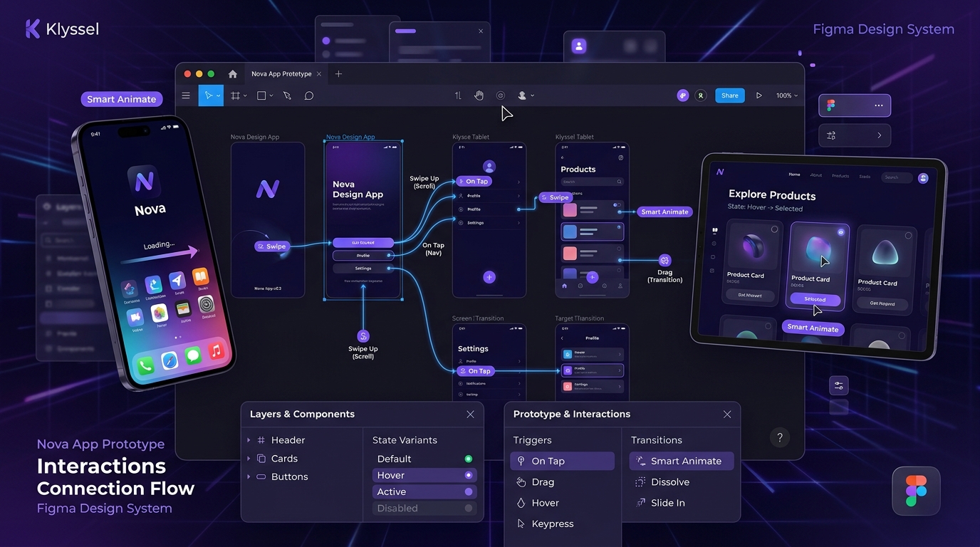Click the Swipe connector pill on the first Nova frame

(x=271, y=246)
